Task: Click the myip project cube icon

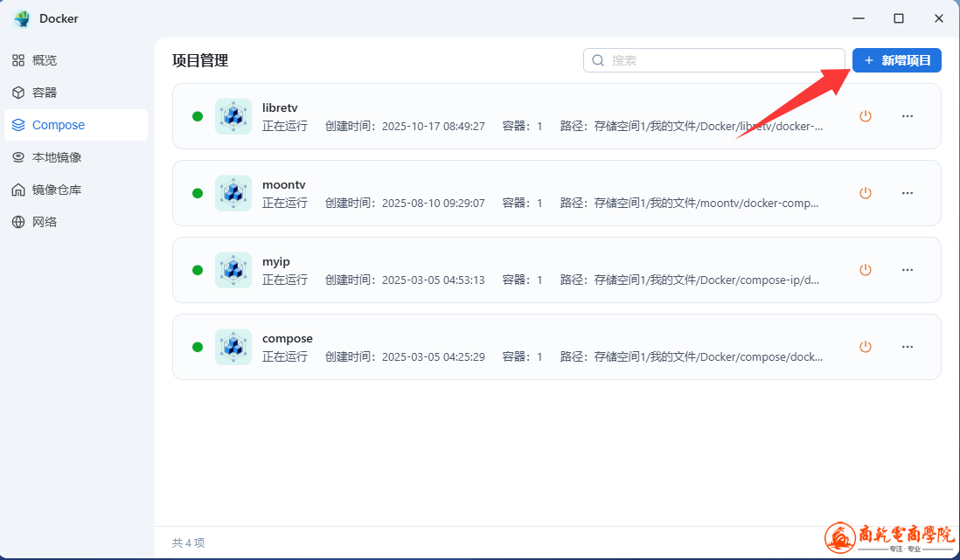Action: point(233,270)
